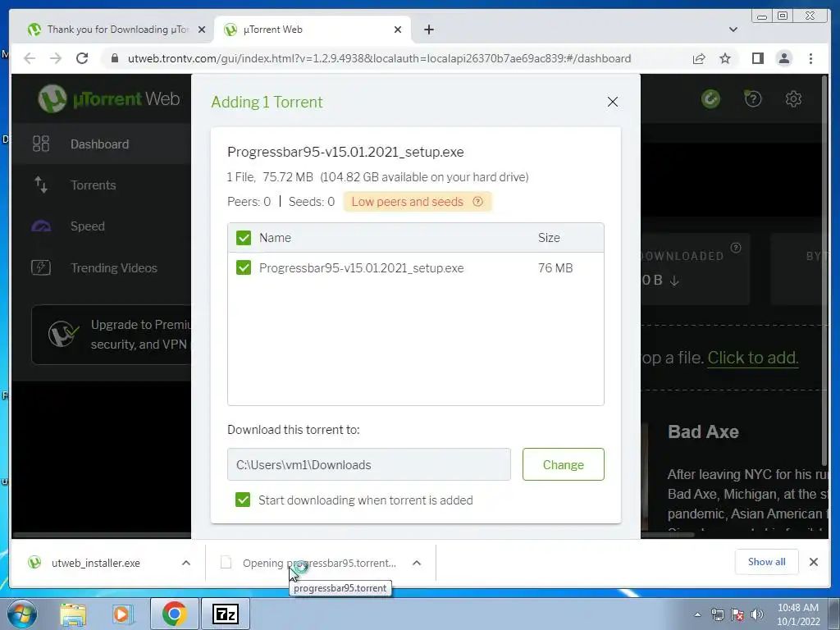Image resolution: width=840 pixels, height=630 pixels.
Task: Open Torrents in the sidebar
Action: click(x=101, y=185)
